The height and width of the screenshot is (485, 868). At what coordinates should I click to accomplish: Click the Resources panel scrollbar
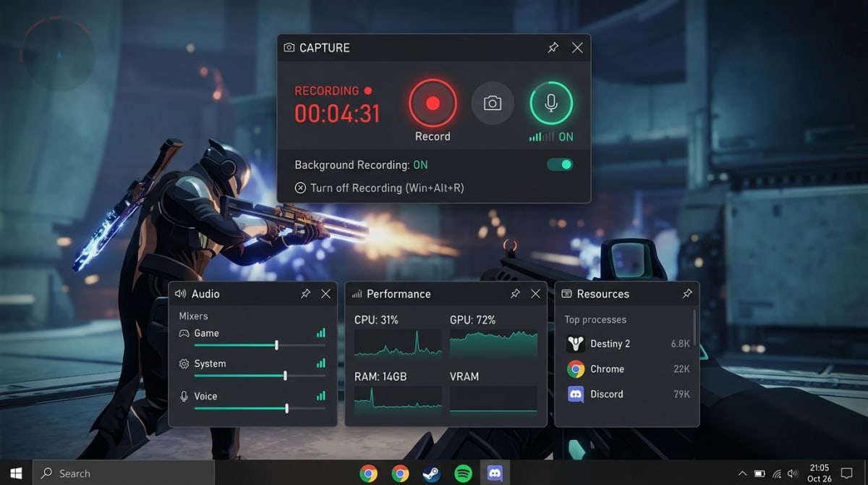pos(694,329)
